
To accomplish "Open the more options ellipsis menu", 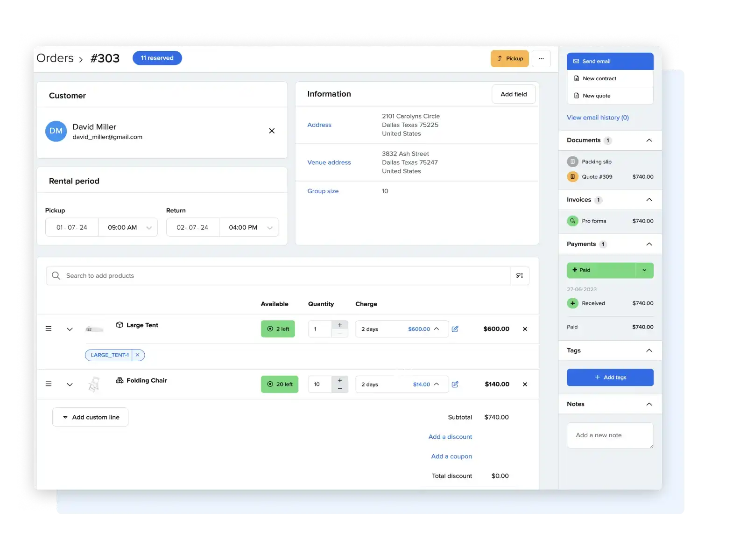I will point(541,58).
